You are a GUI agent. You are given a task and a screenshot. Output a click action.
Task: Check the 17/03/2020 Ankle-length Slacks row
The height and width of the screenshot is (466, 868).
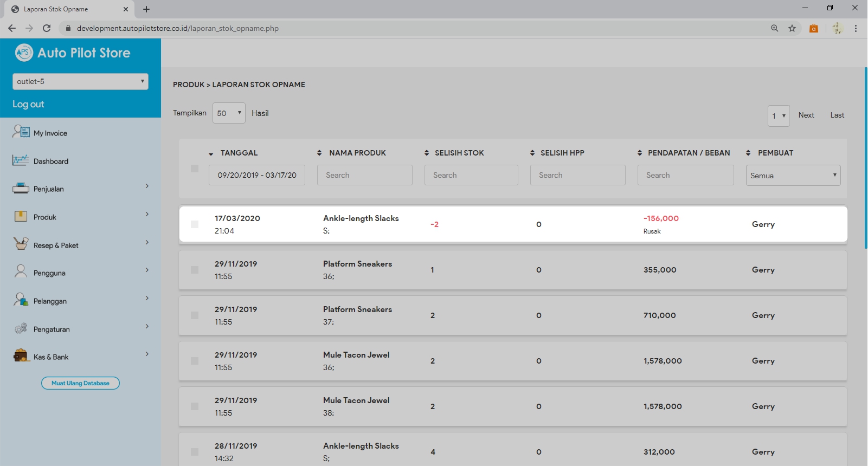(x=195, y=224)
